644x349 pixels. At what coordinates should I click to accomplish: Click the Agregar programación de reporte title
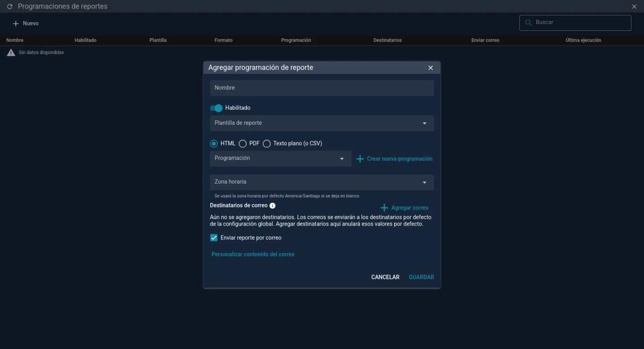point(261,68)
